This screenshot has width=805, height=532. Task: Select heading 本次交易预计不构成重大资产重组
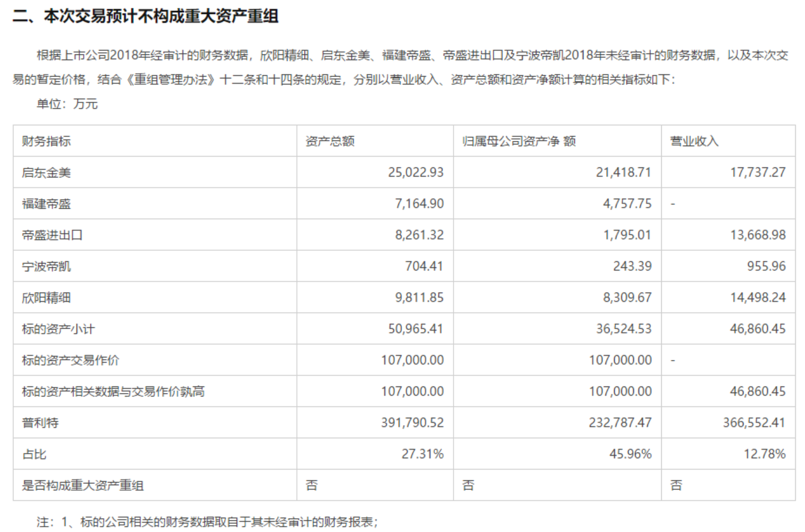tap(161, 16)
